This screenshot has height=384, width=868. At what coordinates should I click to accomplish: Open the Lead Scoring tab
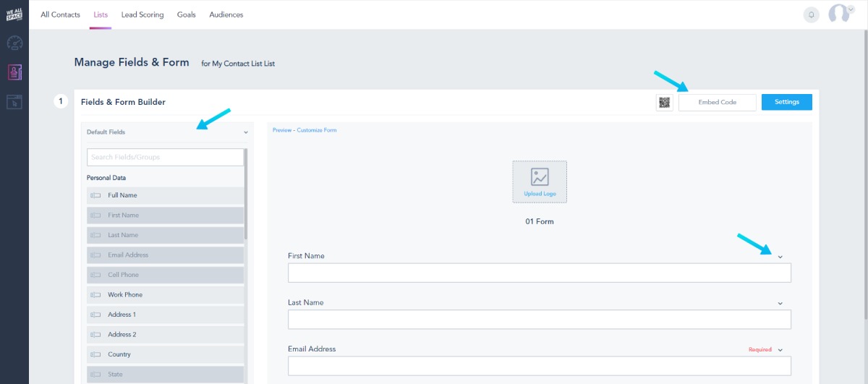coord(142,14)
